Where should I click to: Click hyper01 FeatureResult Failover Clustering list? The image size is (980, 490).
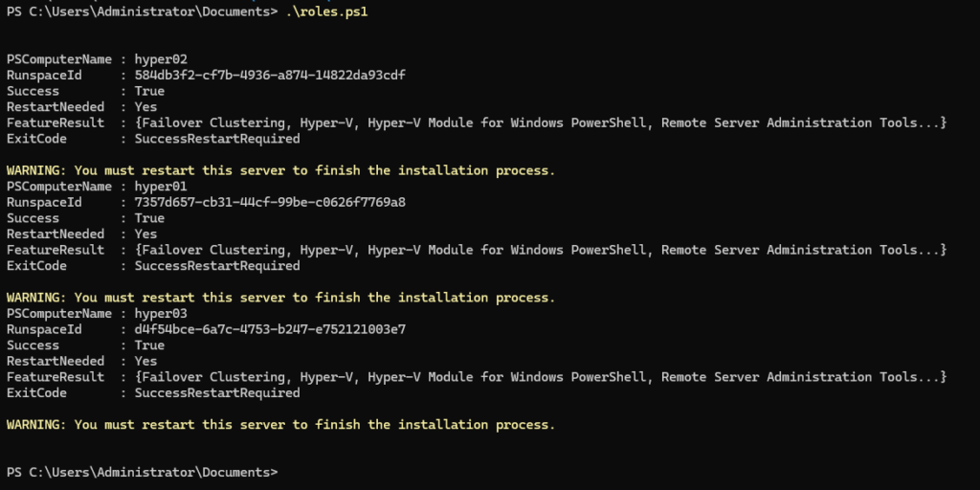[x=540, y=250]
